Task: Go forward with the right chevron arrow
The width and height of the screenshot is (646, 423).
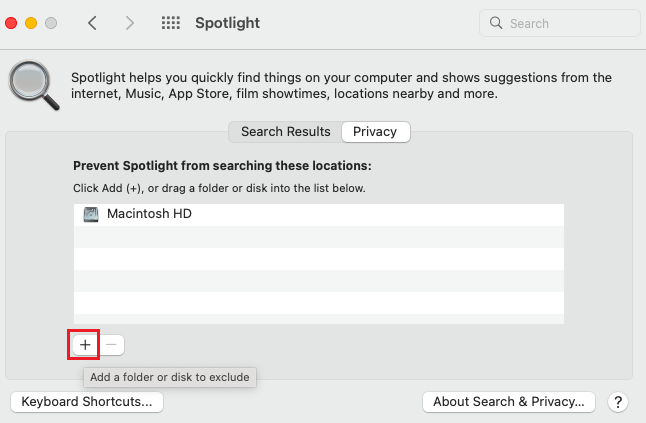Action: tap(129, 23)
